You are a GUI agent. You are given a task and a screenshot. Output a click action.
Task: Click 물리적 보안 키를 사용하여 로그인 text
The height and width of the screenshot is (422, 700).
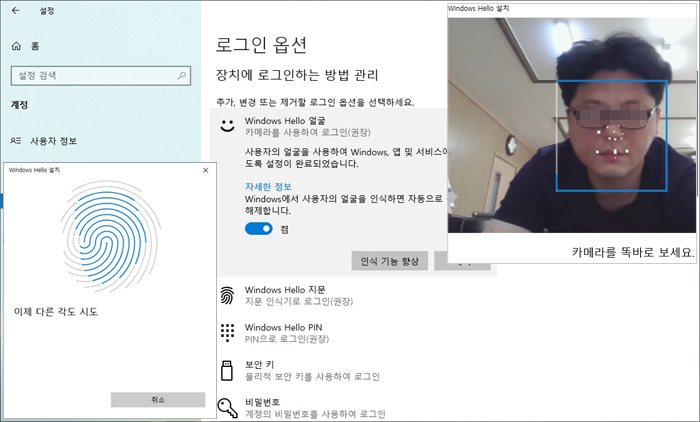[x=312, y=376]
